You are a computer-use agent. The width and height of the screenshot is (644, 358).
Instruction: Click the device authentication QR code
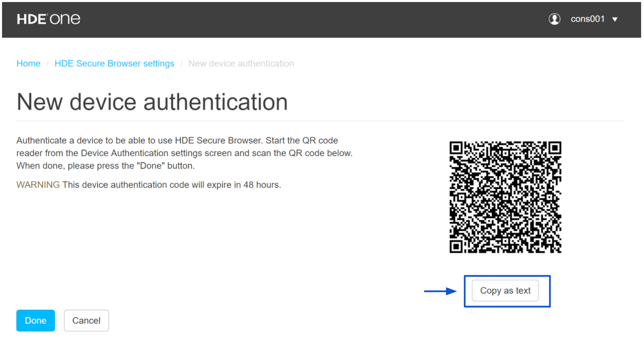(x=505, y=197)
